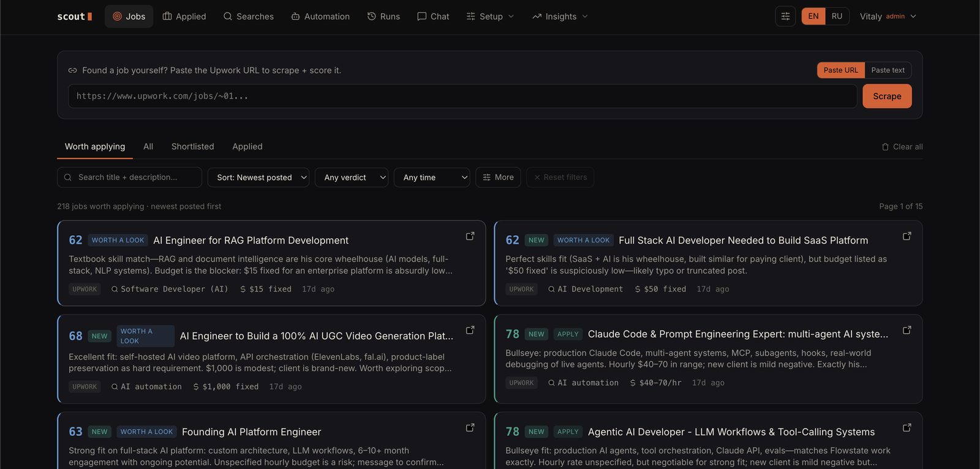980x469 pixels.
Task: Click the Search title + description field
Action: pos(129,178)
